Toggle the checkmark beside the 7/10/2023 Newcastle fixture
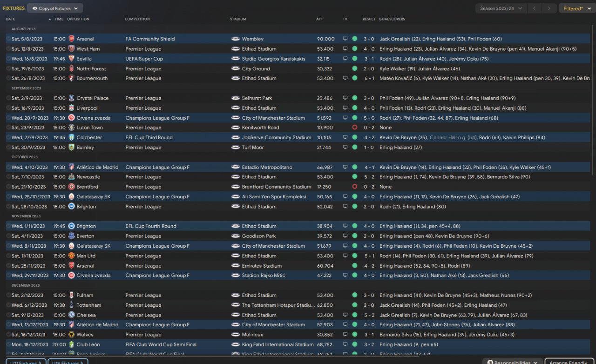Screen dimensions: 596x364 [x=8, y=177]
